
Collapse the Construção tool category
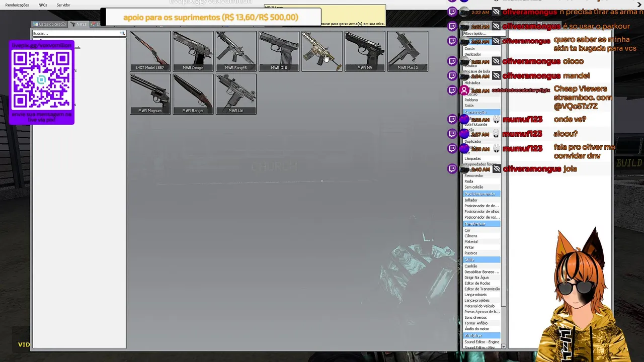click(481, 112)
